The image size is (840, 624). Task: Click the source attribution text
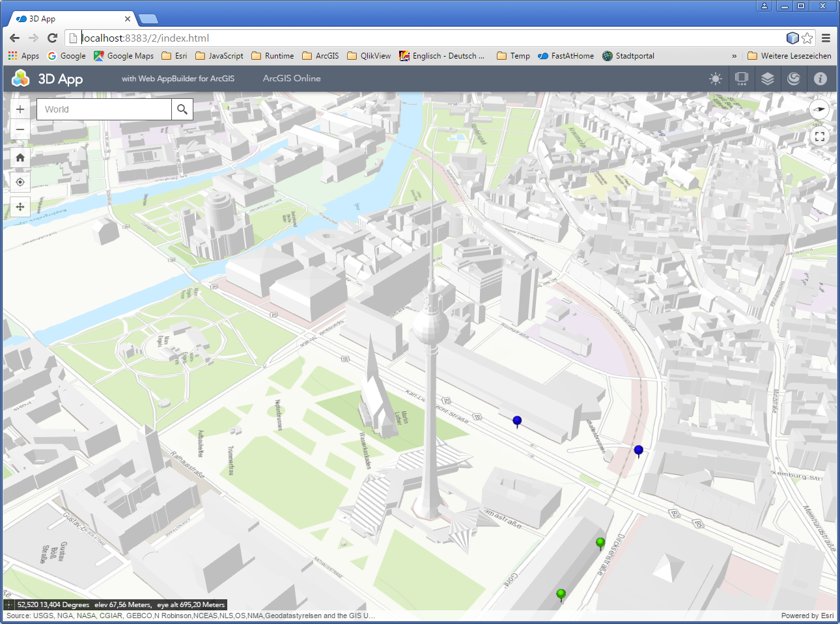[191, 616]
